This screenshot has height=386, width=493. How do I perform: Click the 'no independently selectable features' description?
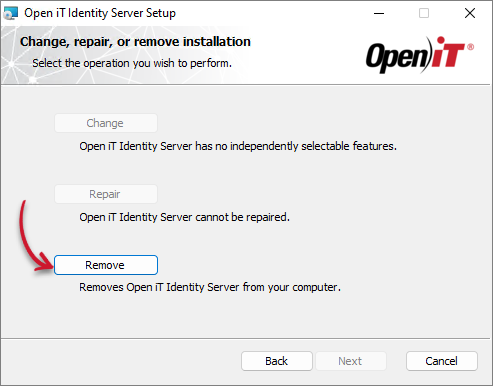[x=238, y=146]
